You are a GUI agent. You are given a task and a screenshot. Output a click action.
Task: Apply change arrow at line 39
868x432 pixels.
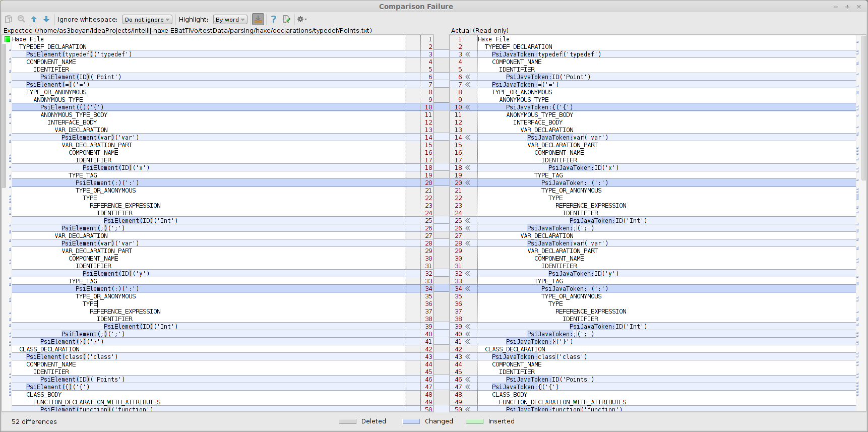(x=468, y=327)
